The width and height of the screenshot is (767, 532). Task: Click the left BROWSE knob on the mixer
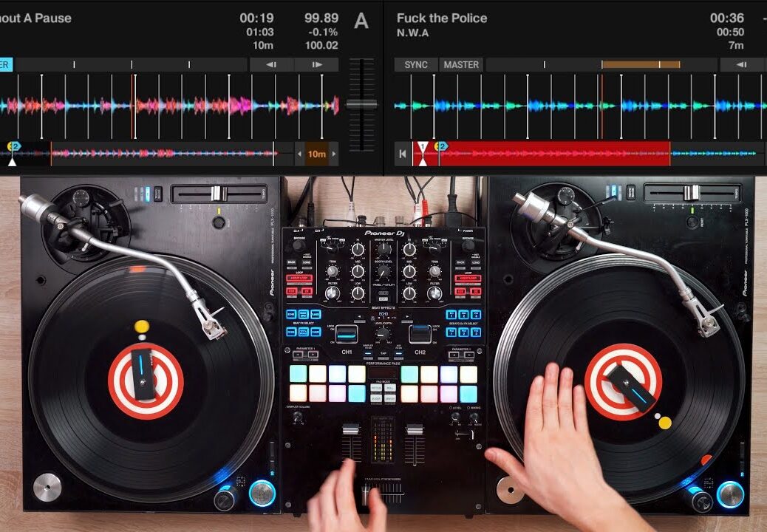[x=299, y=245]
